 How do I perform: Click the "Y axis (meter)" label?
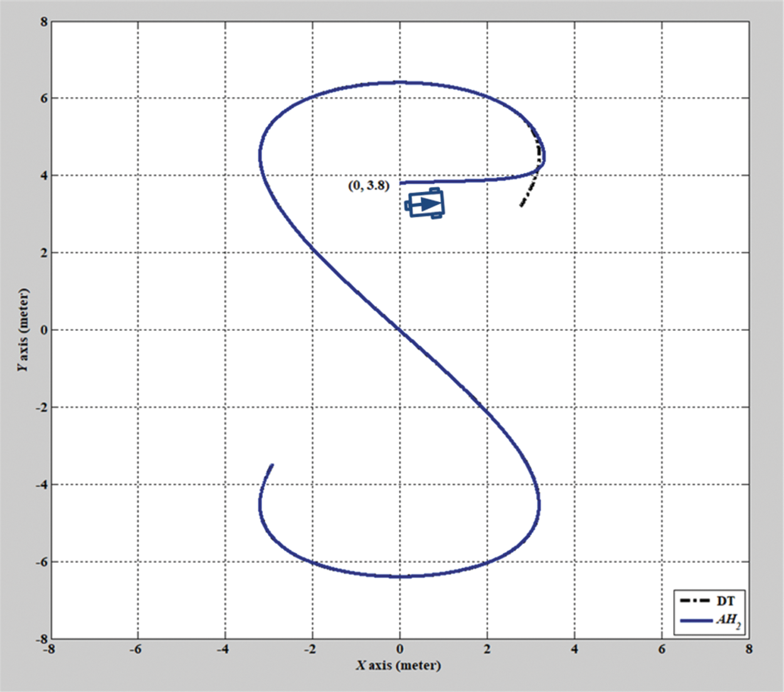coord(23,330)
